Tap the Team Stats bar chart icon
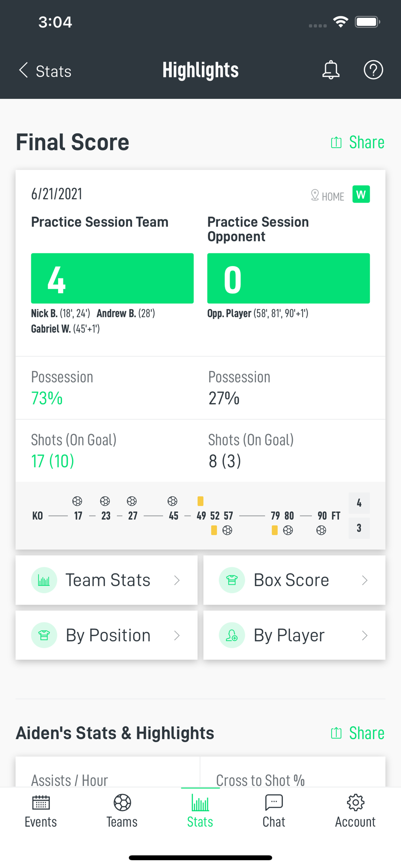Screen dimensions: 401x868 click(44, 580)
